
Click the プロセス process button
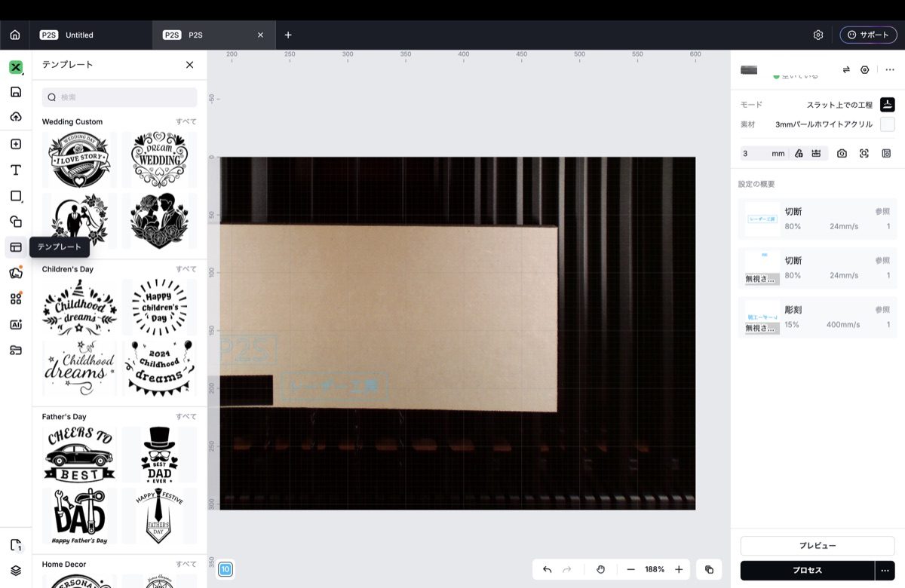point(807,570)
